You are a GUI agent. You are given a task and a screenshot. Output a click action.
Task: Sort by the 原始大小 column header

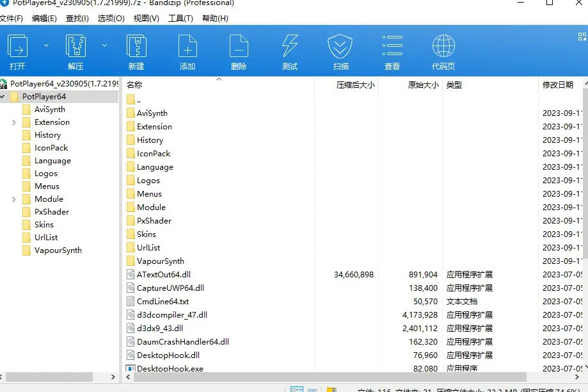tap(411, 85)
